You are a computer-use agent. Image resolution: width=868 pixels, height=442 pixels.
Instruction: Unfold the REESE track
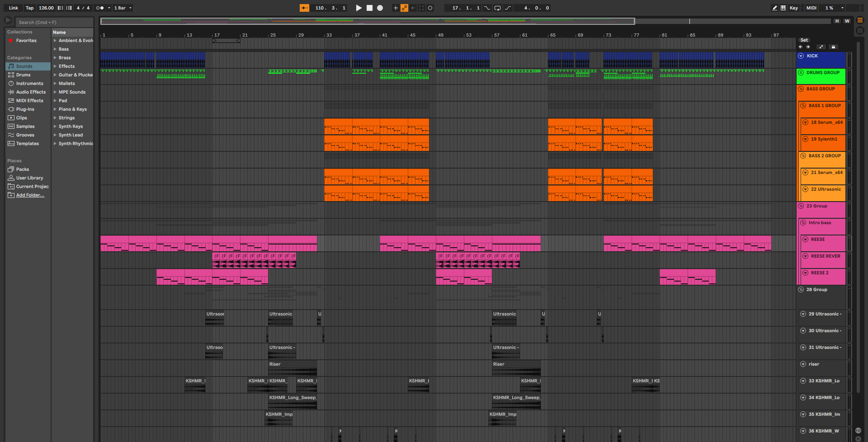tap(805, 240)
